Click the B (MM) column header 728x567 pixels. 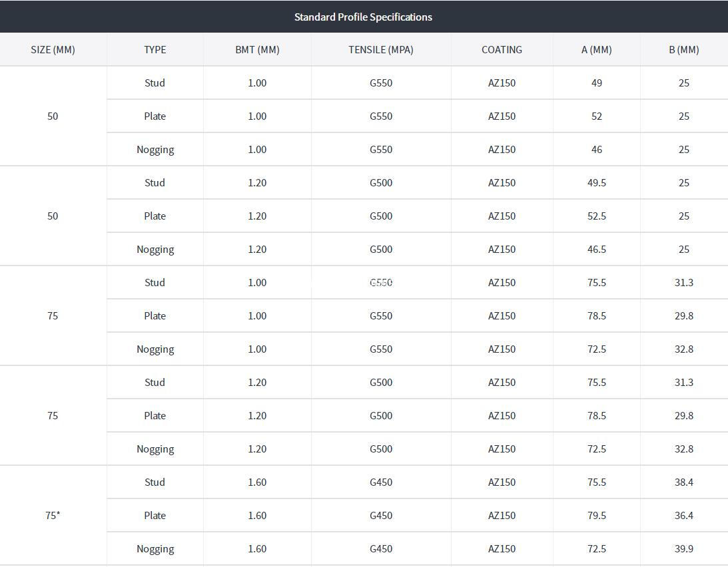point(684,50)
